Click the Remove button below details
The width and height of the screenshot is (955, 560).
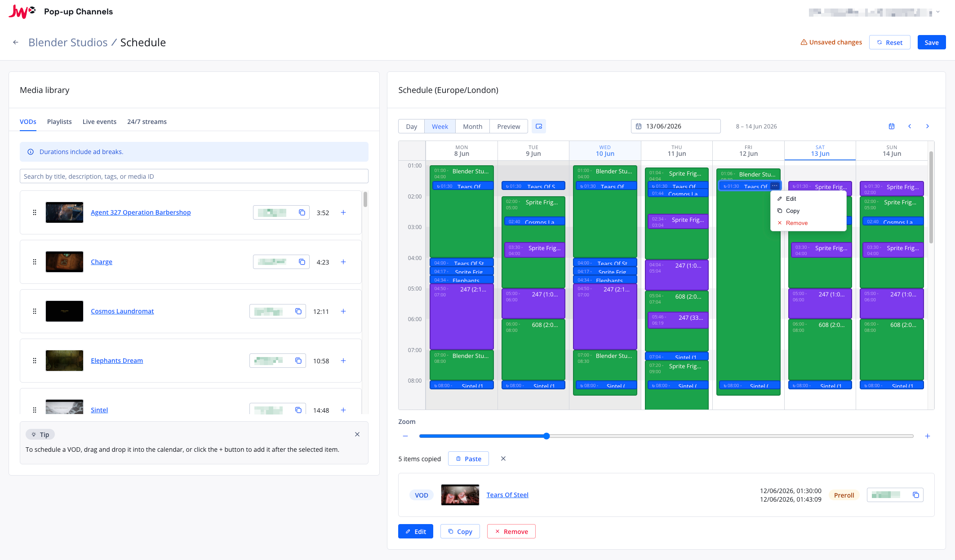click(511, 531)
